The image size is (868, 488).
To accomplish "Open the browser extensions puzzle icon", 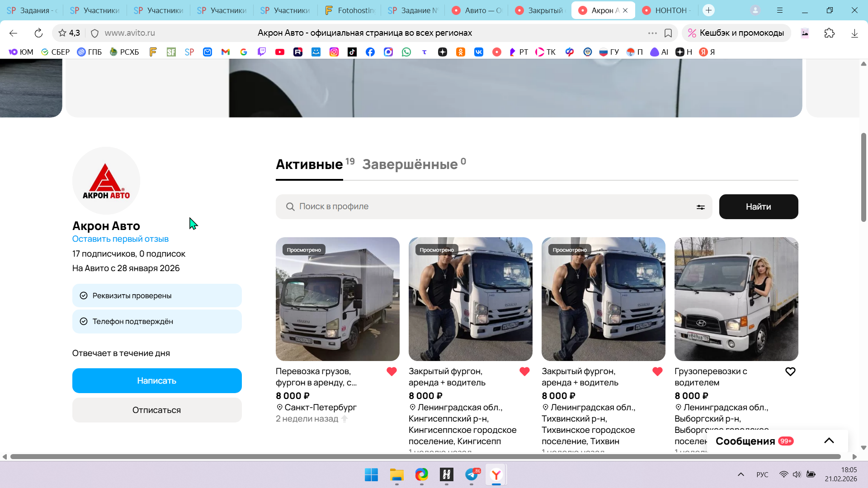I will 829,33.
